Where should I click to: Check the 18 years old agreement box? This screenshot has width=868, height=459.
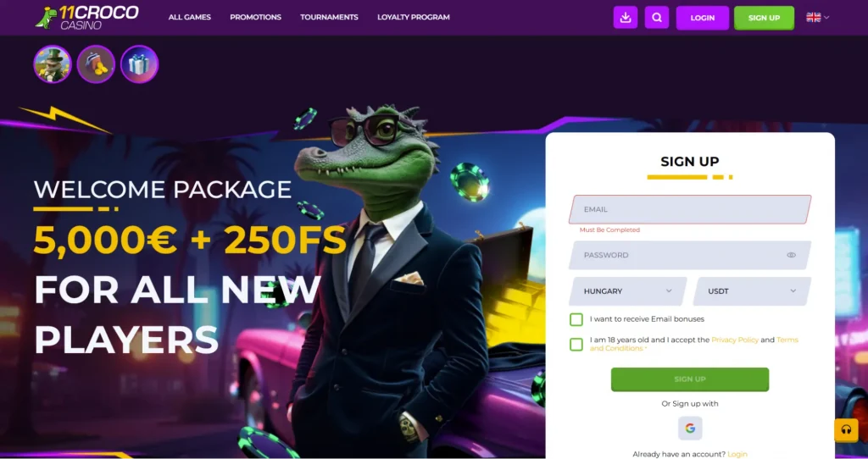click(x=576, y=345)
